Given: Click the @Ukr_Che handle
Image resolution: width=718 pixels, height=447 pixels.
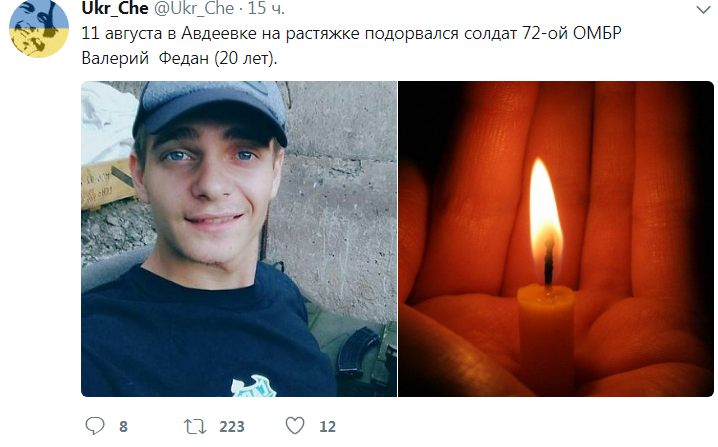Looking at the screenshot, I should [194, 8].
